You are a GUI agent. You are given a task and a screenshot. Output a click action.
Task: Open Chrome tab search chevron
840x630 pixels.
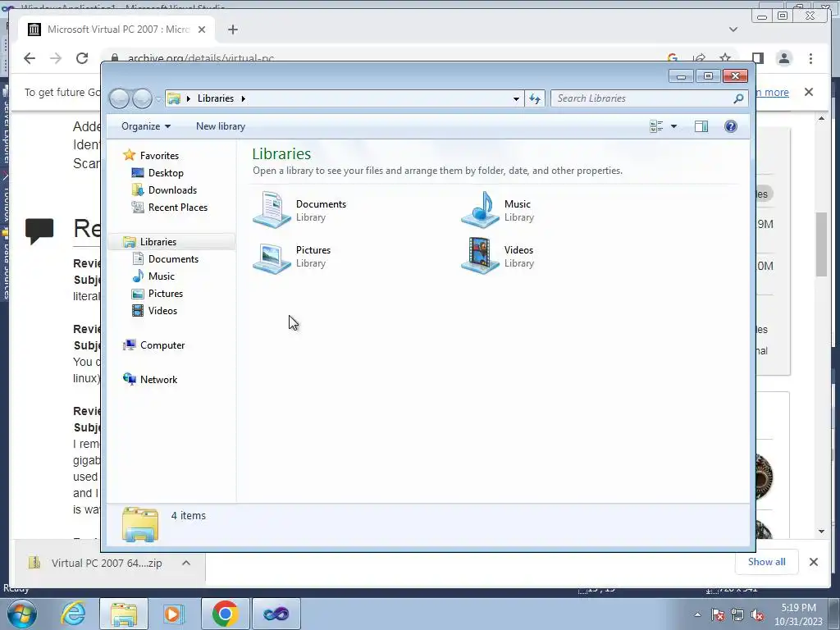(x=733, y=30)
